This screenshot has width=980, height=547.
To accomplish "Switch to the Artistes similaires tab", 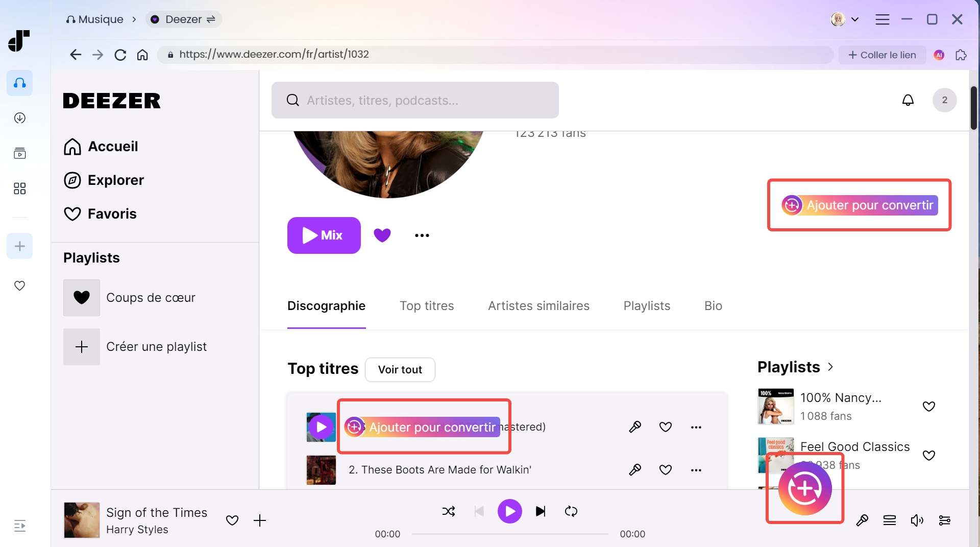I will [x=538, y=306].
